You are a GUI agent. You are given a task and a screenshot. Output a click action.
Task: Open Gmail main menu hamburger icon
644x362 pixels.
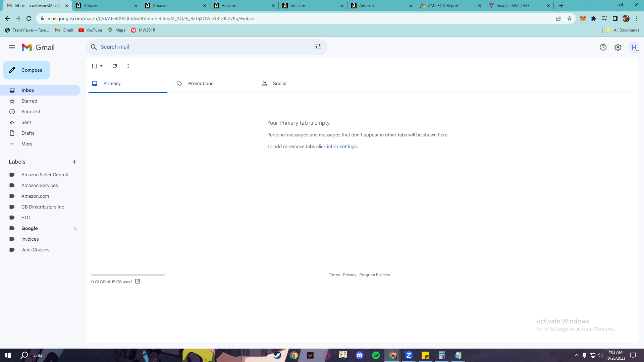click(x=12, y=47)
